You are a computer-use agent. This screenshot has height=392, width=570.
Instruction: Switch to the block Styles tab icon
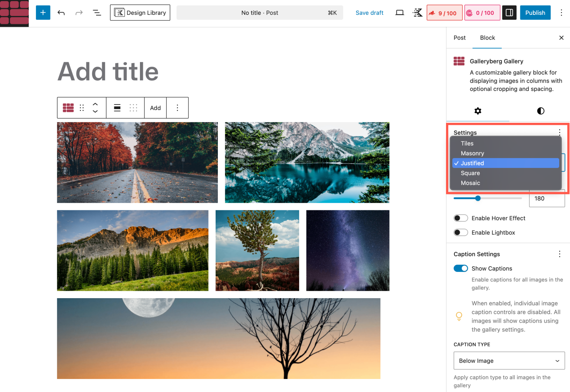540,111
